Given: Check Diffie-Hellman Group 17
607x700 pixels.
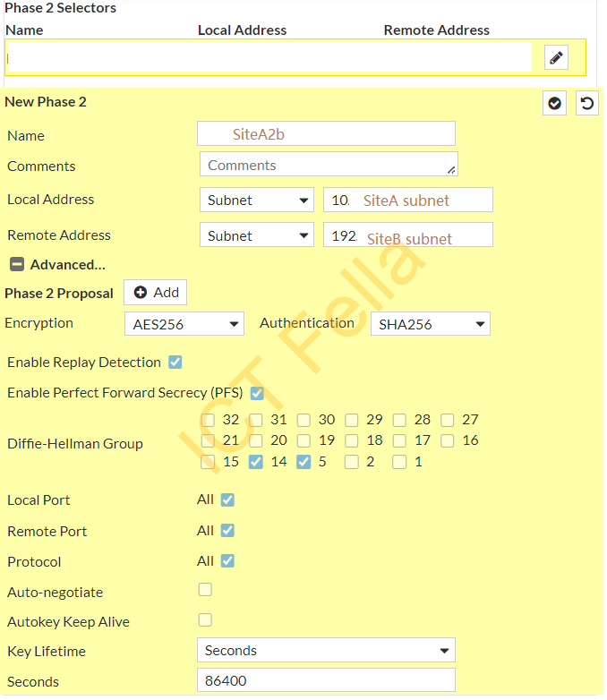Looking at the screenshot, I should pos(399,440).
